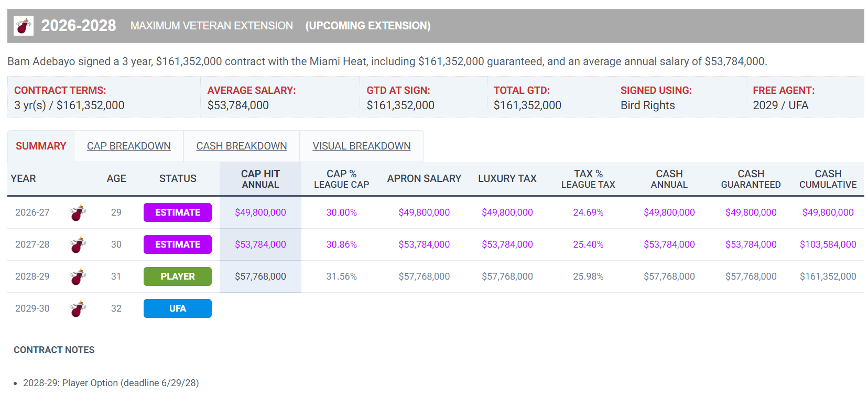Click the Luxury Tax column header
The width and height of the screenshot is (868, 416).
[x=507, y=179]
